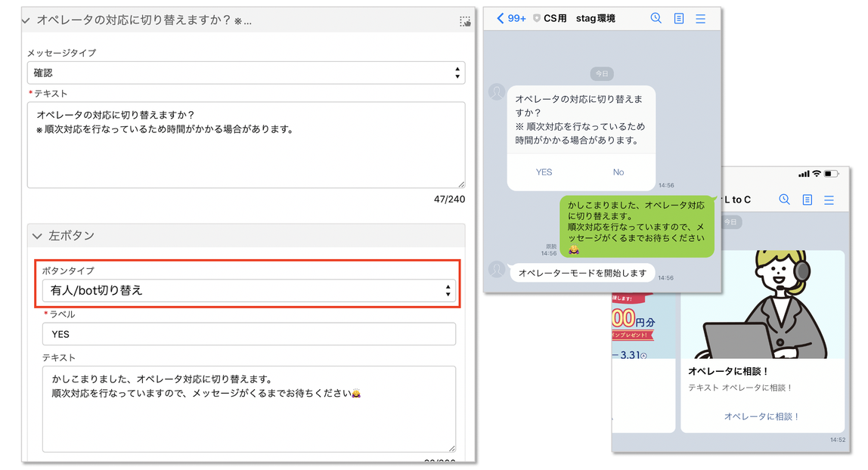The image size is (868, 470).
Task: Click the オペレータに相談！ card title
Action: [728, 371]
